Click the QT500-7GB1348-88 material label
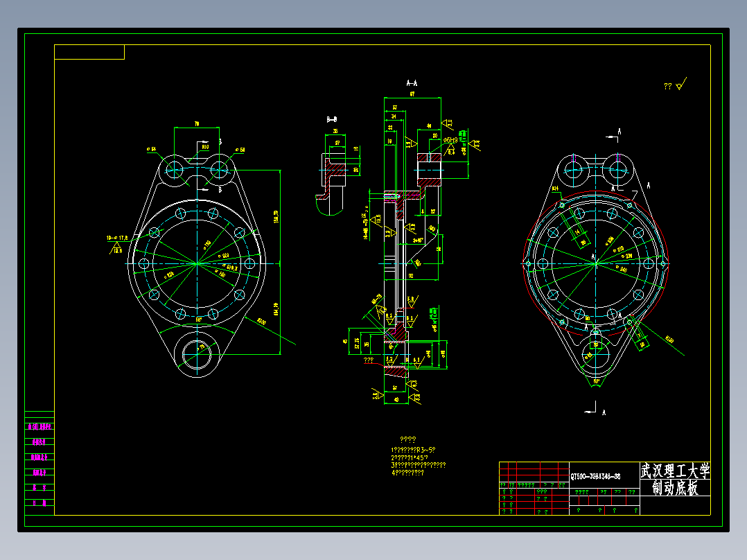This screenshot has width=747, height=560. coord(595,477)
